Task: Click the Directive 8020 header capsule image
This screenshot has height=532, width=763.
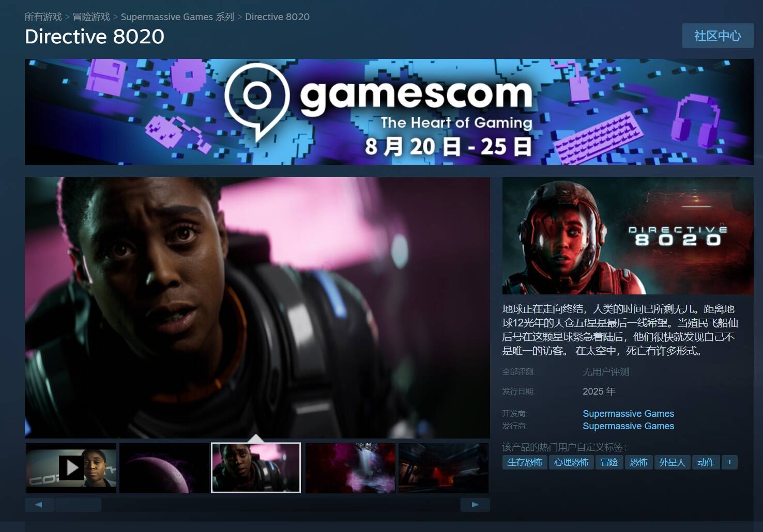Action: (x=628, y=236)
